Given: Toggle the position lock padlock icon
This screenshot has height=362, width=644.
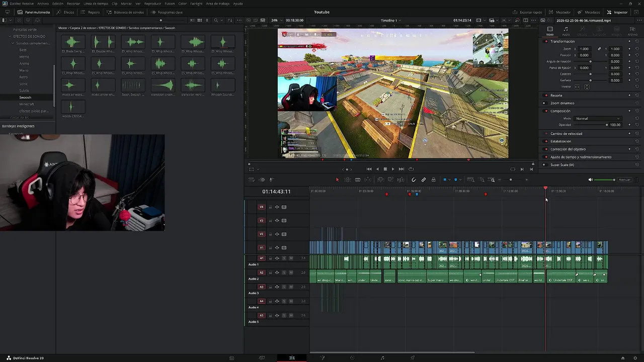Looking at the screenshot, I should 433,179.
